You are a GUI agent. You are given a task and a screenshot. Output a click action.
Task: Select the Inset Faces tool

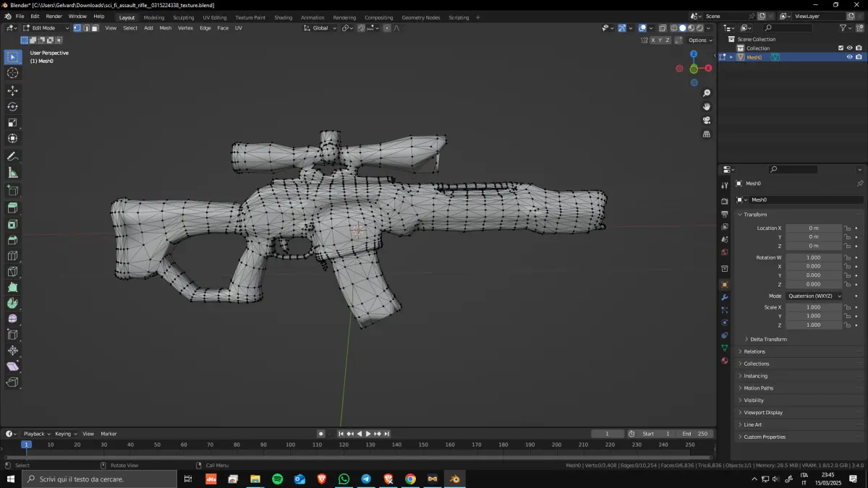13,224
